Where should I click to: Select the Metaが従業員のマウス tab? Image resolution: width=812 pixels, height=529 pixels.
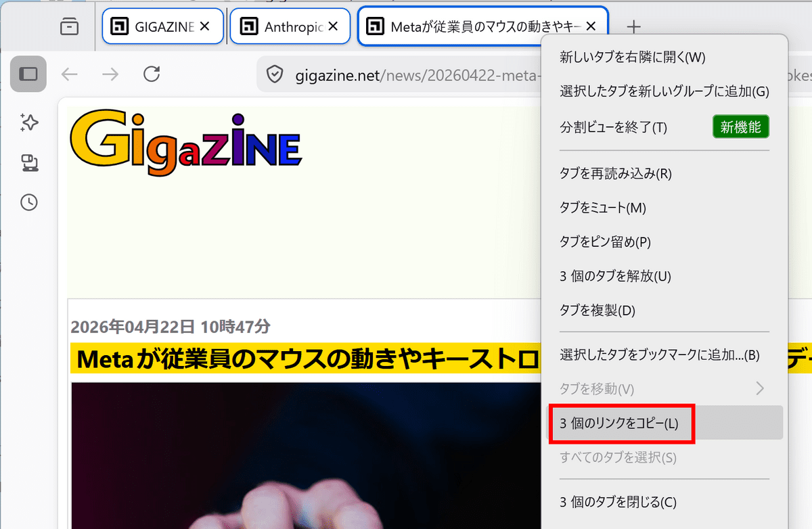482,26
